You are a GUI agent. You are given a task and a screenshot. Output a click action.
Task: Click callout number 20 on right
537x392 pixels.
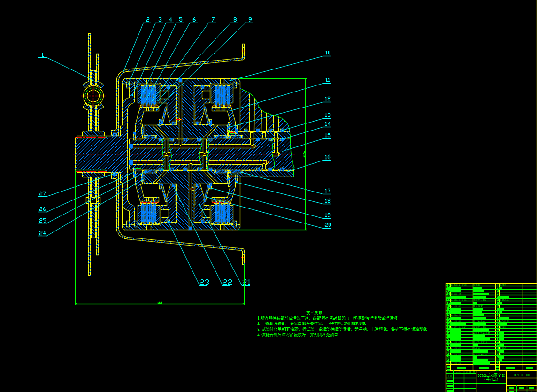click(328, 225)
